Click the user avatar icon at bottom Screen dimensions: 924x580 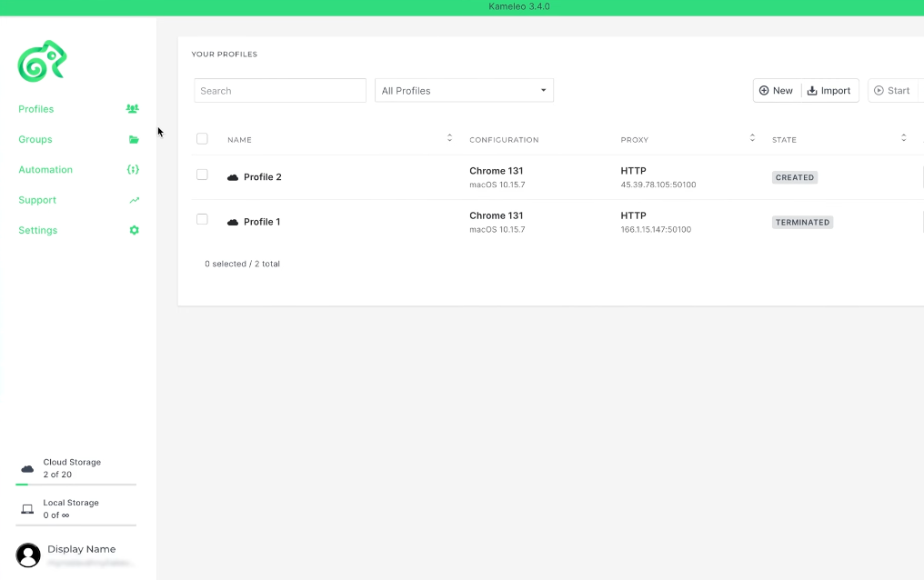point(28,555)
